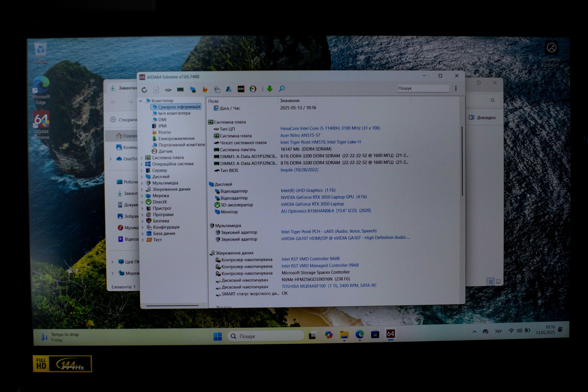Select Пристрої in the left tree

click(162, 208)
